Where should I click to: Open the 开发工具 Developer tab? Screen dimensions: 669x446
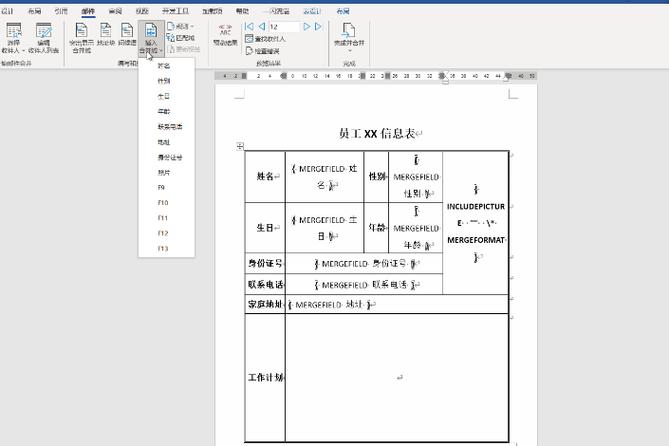pos(175,11)
